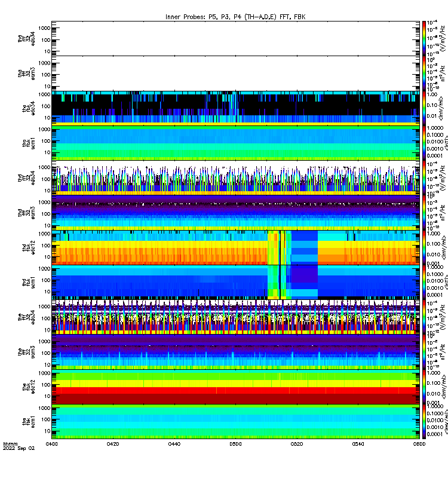This screenshot has height=478, width=448.
Task: Click the '2022 Sep 02' date label
Action: 19,449
